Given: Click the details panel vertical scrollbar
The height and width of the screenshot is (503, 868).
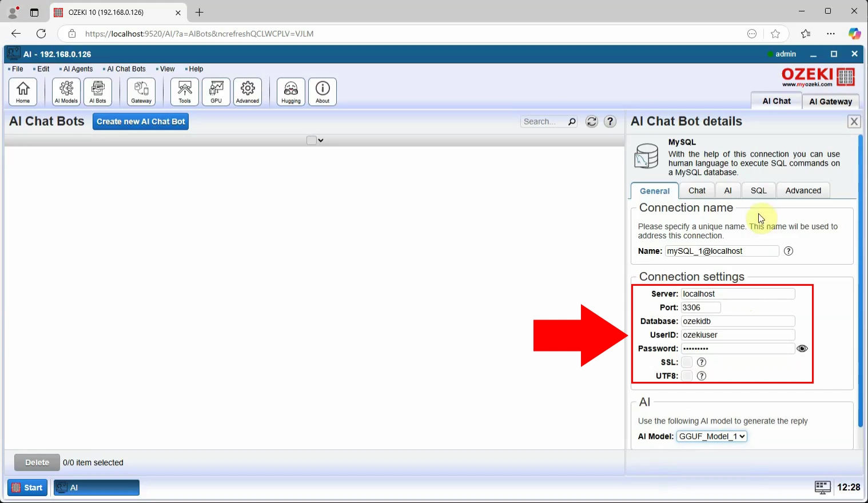Looking at the screenshot, I should [x=860, y=281].
